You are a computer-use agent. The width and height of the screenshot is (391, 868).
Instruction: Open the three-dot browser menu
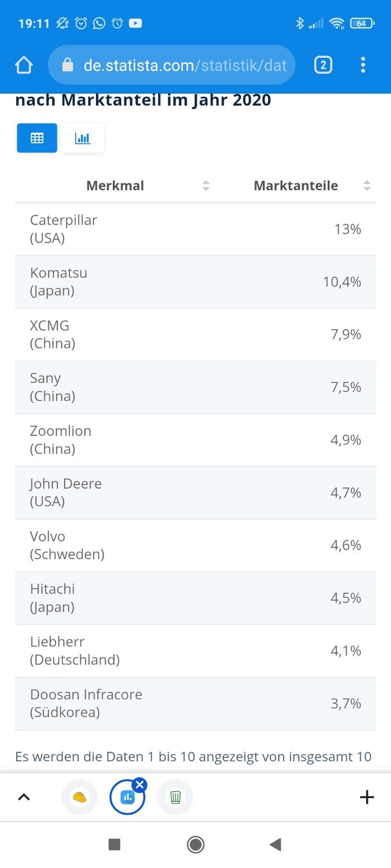363,65
